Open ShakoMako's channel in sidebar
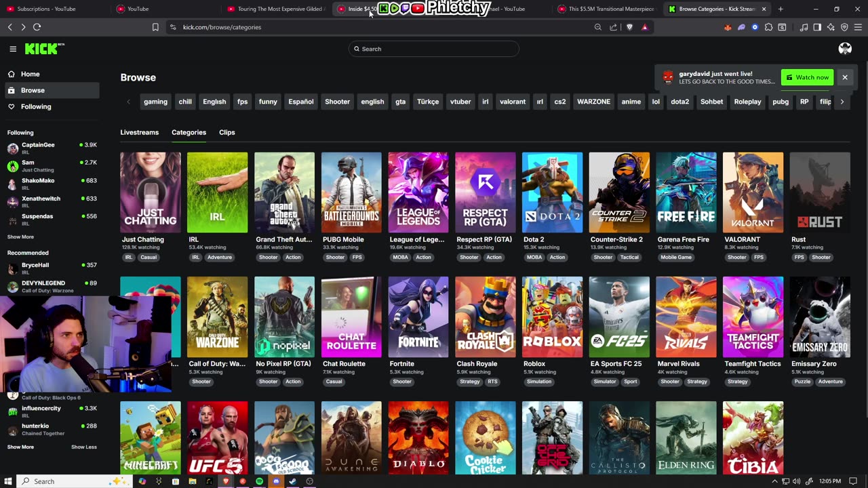This screenshot has width=868, height=488. (x=52, y=184)
